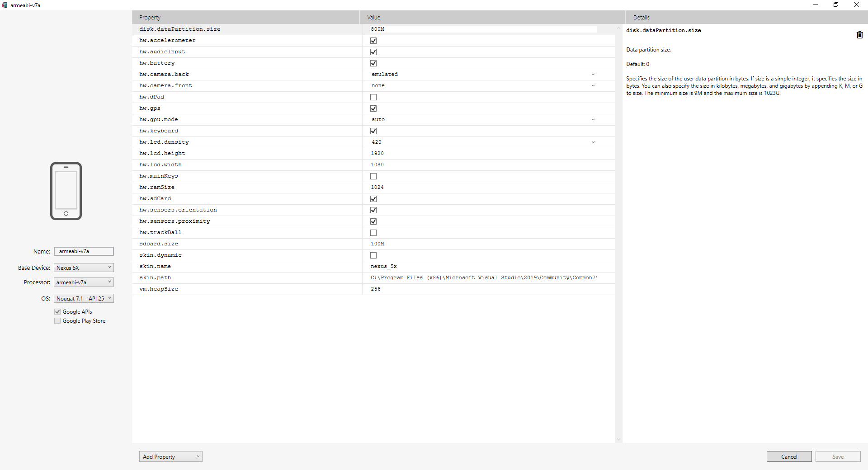
Task: Click the Name input field
Action: (x=84, y=251)
